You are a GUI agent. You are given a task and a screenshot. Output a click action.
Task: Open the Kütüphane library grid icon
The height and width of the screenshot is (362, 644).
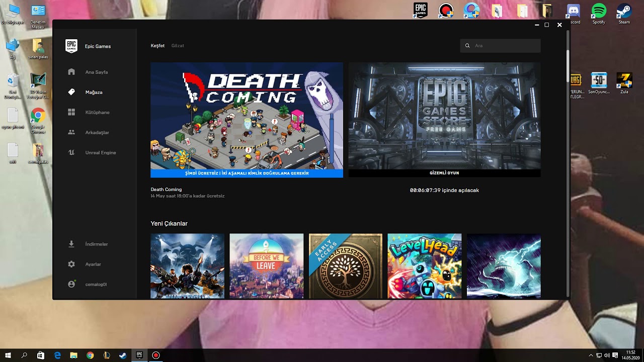click(71, 112)
